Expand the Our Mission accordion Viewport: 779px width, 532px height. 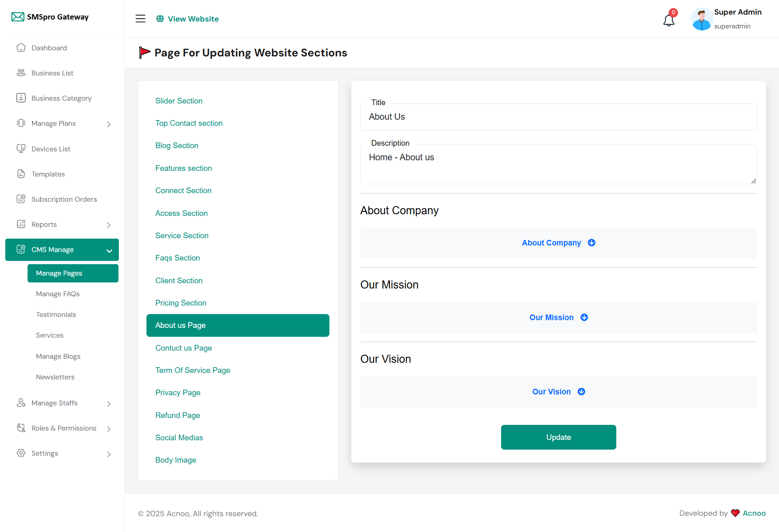(x=558, y=317)
